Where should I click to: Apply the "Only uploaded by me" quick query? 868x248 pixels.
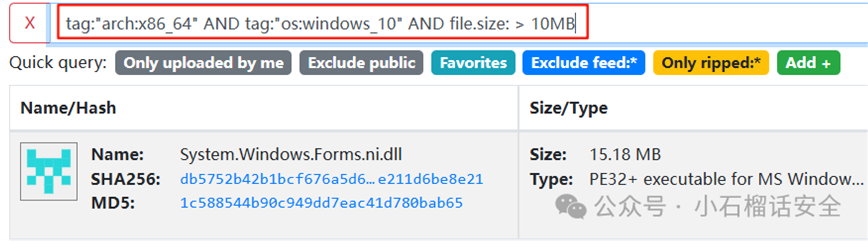point(203,63)
